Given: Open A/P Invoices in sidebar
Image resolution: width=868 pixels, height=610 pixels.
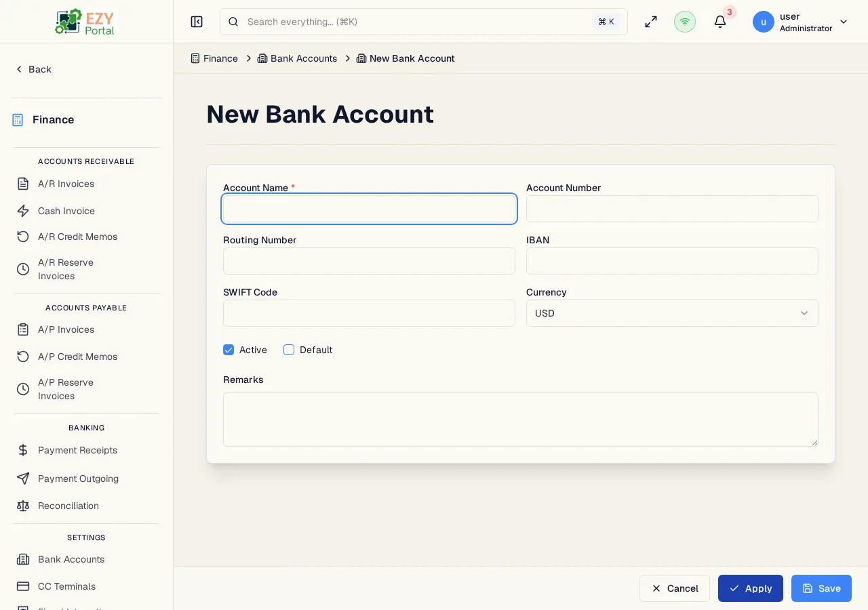Looking at the screenshot, I should coord(66,329).
